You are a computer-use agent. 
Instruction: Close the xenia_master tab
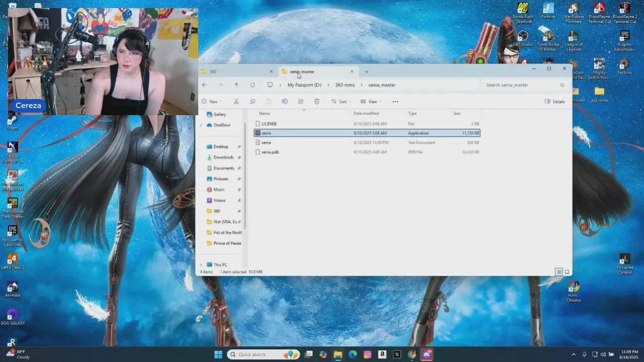click(x=352, y=71)
